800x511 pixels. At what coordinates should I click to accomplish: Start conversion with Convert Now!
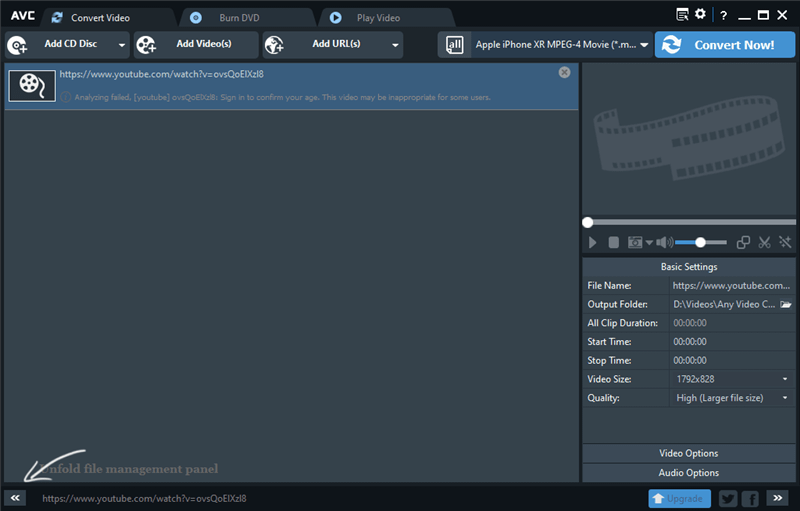click(724, 45)
